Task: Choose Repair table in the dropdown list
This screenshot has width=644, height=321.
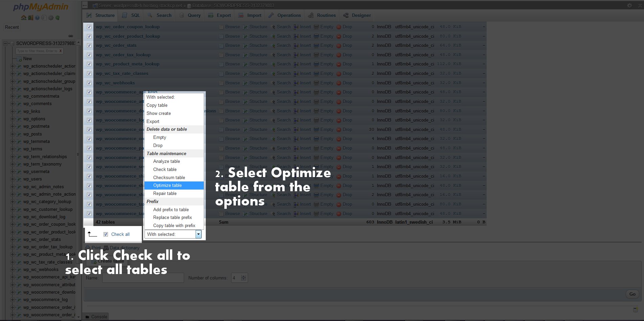Action: [174, 194]
